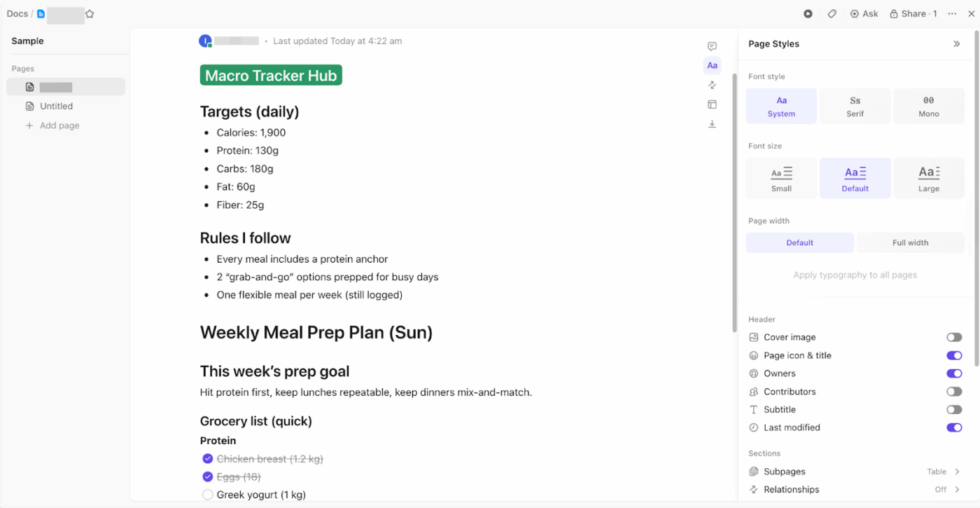Click the tag icon in top bar

[832, 14]
